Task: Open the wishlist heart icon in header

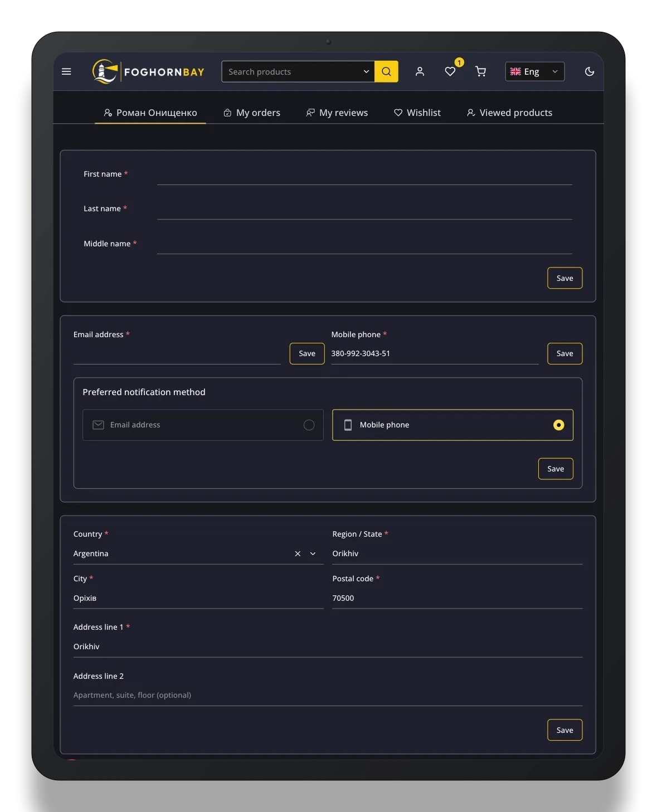Action: pos(450,71)
